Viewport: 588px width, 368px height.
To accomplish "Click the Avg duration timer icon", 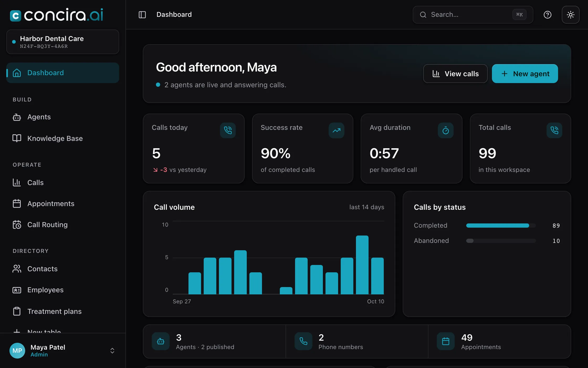I will pos(446,130).
